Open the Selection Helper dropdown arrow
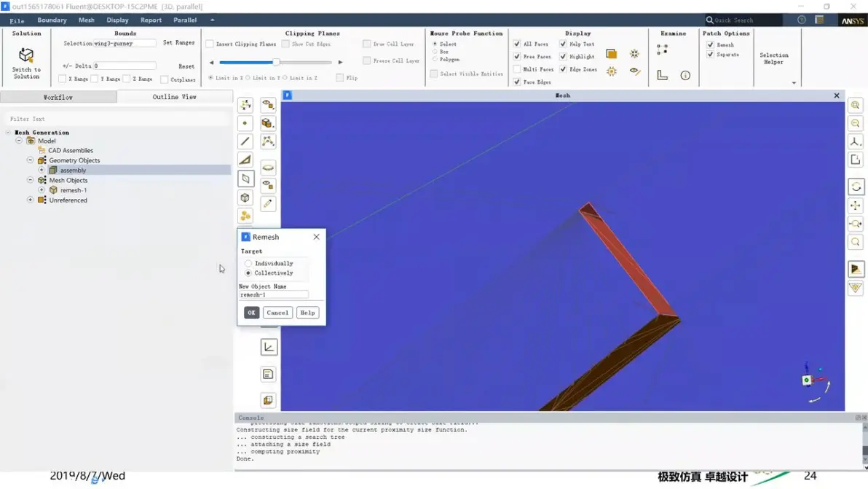868x489 pixels. pos(794,83)
